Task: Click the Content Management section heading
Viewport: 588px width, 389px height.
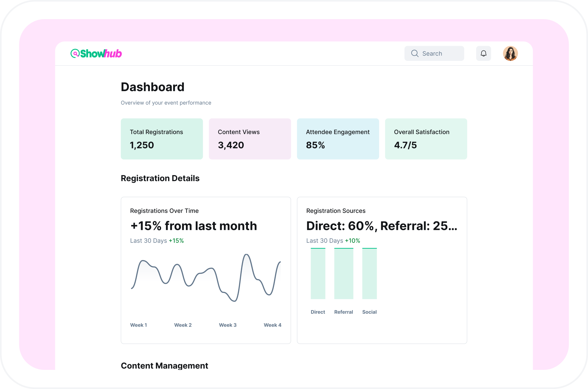Action: pyautogui.click(x=164, y=365)
